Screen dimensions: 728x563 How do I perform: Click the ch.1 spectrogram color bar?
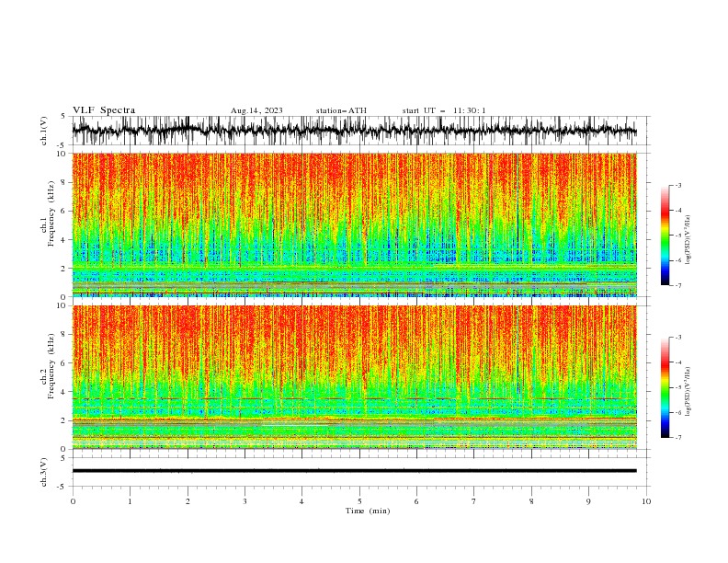pyautogui.click(x=665, y=236)
